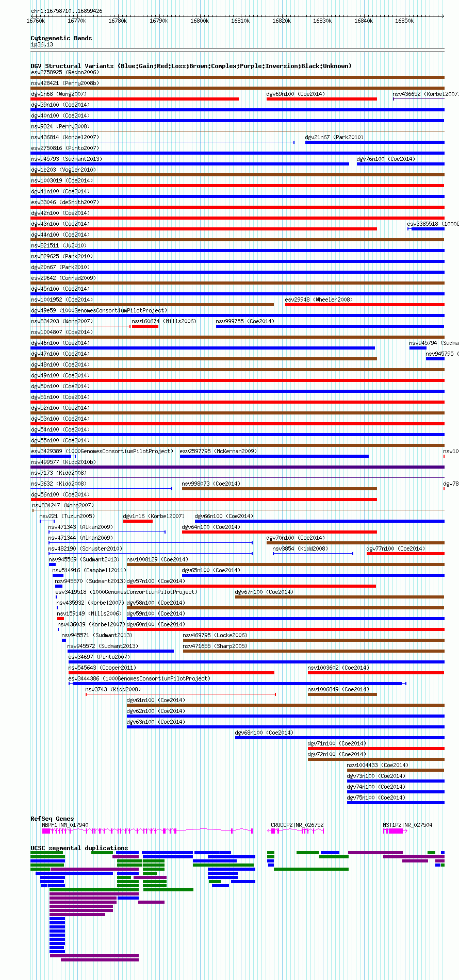Image resolution: width=459 pixels, height=980 pixels.
Task: Click the dgv69n100 (Coe2014) label
Action: point(296,94)
